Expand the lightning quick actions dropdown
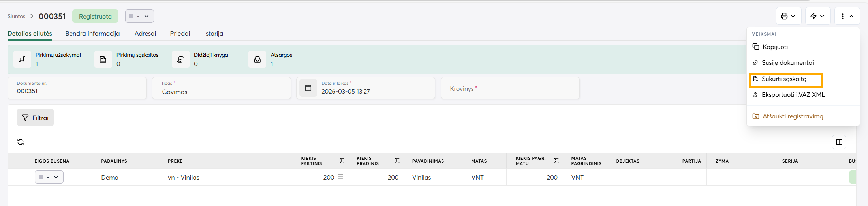 click(817, 16)
